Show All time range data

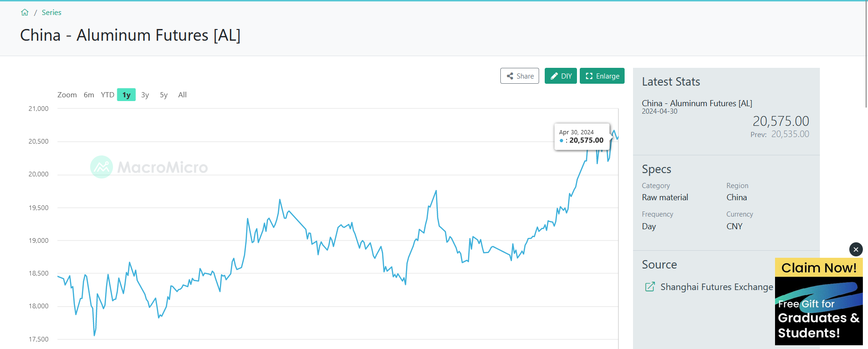182,95
